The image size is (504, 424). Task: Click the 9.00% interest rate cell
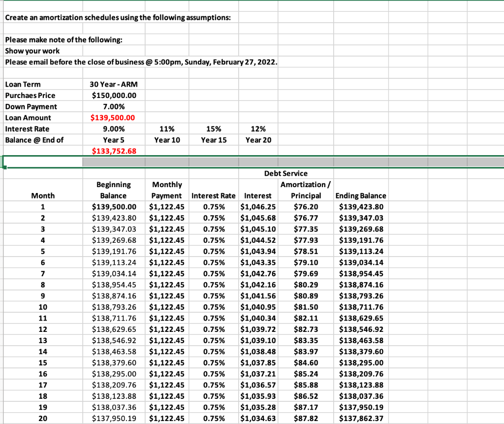(113, 129)
